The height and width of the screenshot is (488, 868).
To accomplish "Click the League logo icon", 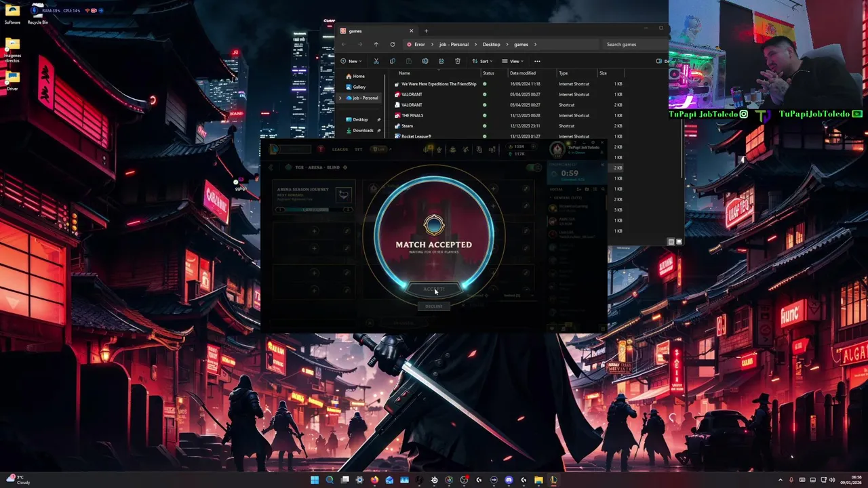I will 274,149.
